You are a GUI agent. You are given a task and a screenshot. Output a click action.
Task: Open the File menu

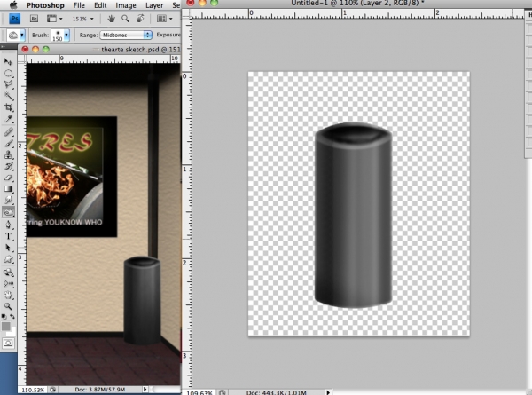coord(79,5)
